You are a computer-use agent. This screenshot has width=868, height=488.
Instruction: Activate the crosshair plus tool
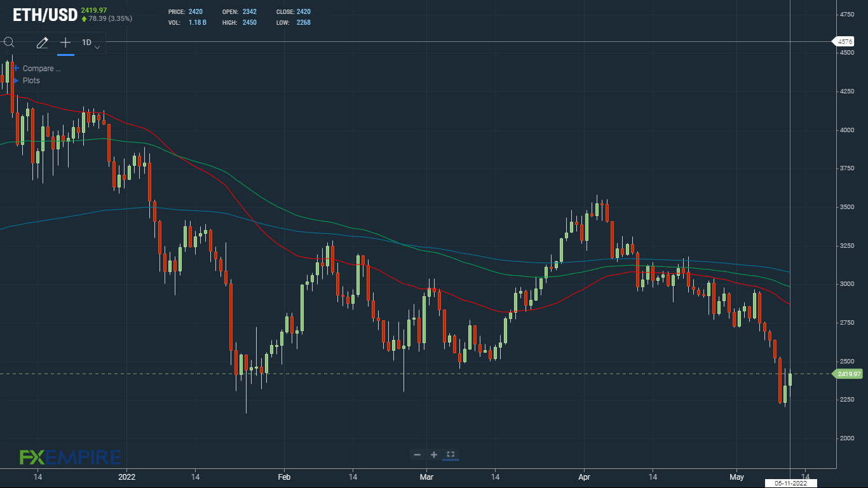(x=65, y=43)
